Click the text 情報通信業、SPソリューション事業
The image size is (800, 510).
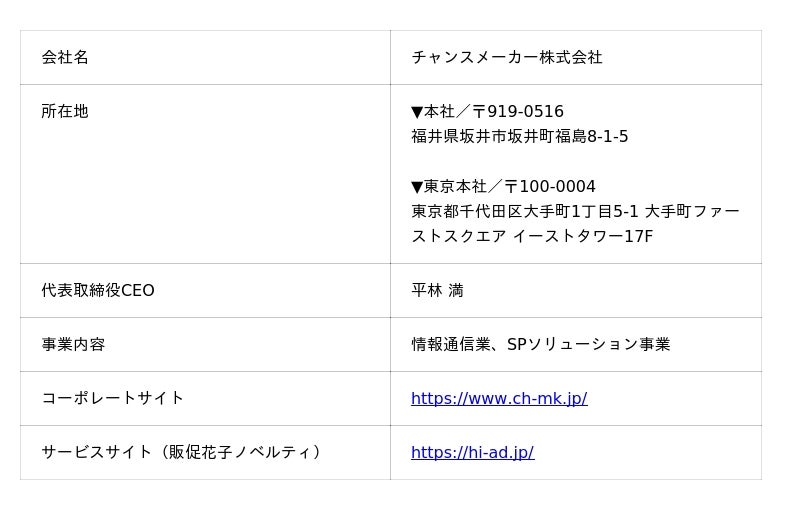click(540, 344)
